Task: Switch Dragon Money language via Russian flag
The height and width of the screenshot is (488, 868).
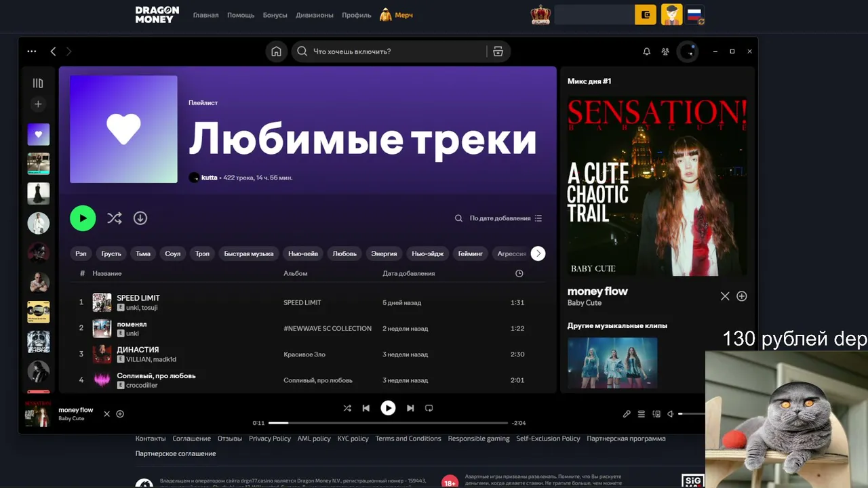Action: (695, 15)
